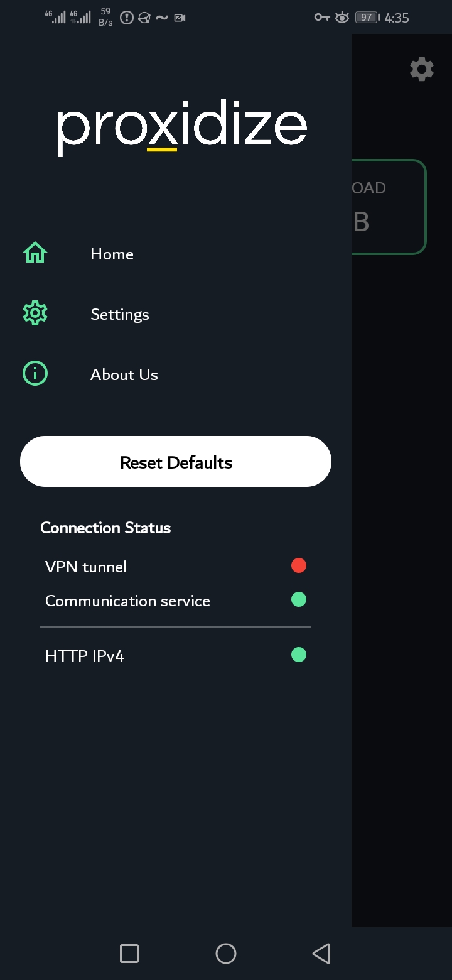
Task: Open the Settings menu item
Action: coord(119,314)
